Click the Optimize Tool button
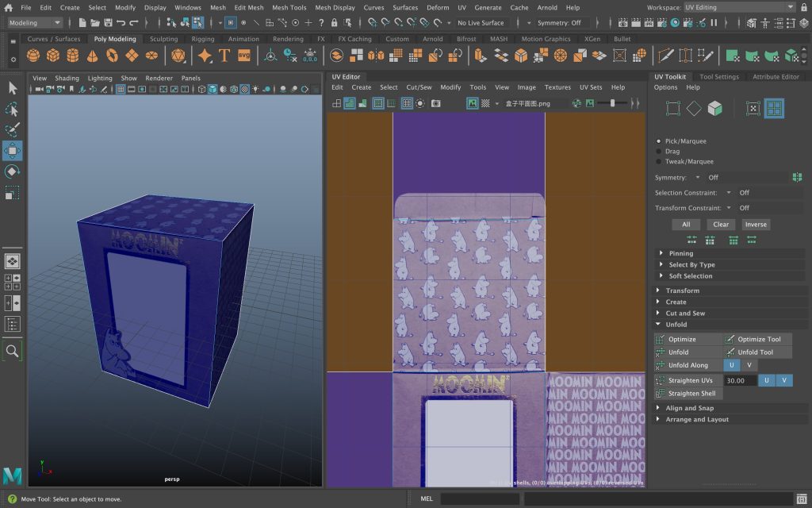The image size is (812, 508). pos(757,339)
